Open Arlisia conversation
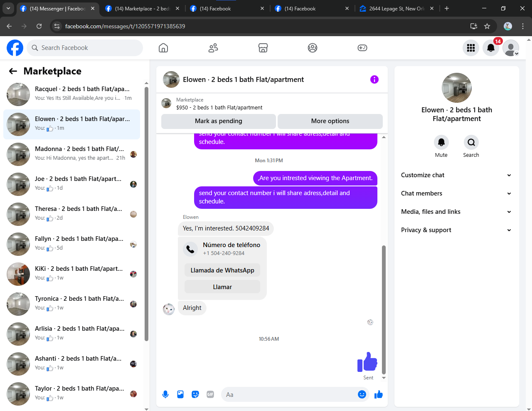Image resolution: width=532 pixels, height=411 pixels. pos(71,334)
